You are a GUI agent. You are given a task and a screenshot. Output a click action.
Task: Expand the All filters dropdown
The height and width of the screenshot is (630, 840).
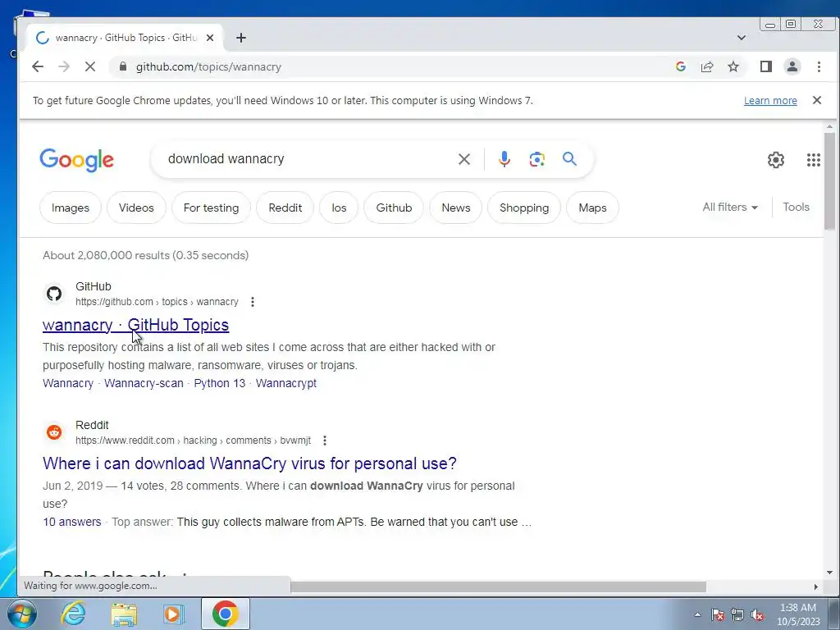point(730,207)
